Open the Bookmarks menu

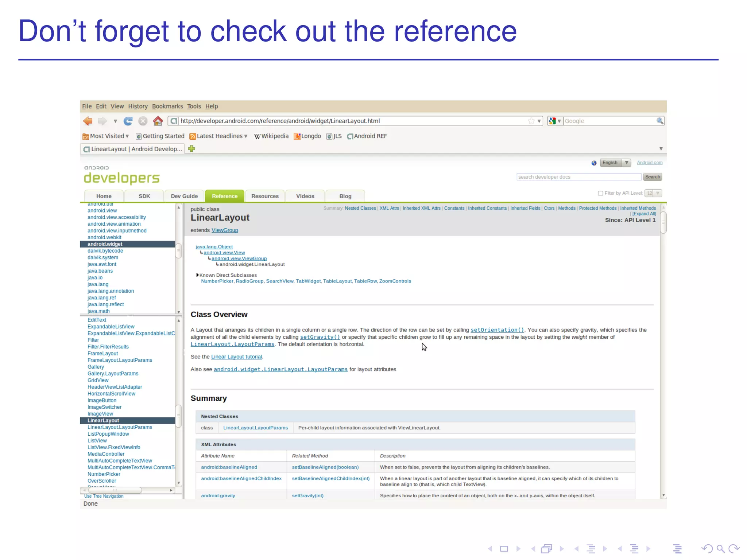pos(167,106)
